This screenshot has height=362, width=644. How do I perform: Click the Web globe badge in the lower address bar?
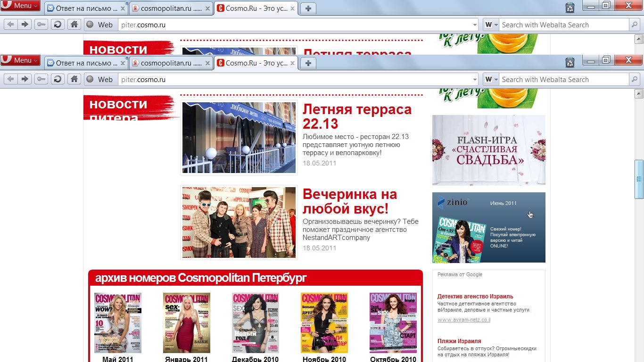pos(100,79)
